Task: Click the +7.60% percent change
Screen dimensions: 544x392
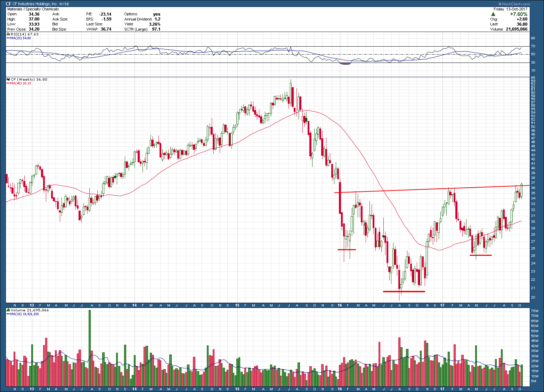Action: click(x=519, y=14)
